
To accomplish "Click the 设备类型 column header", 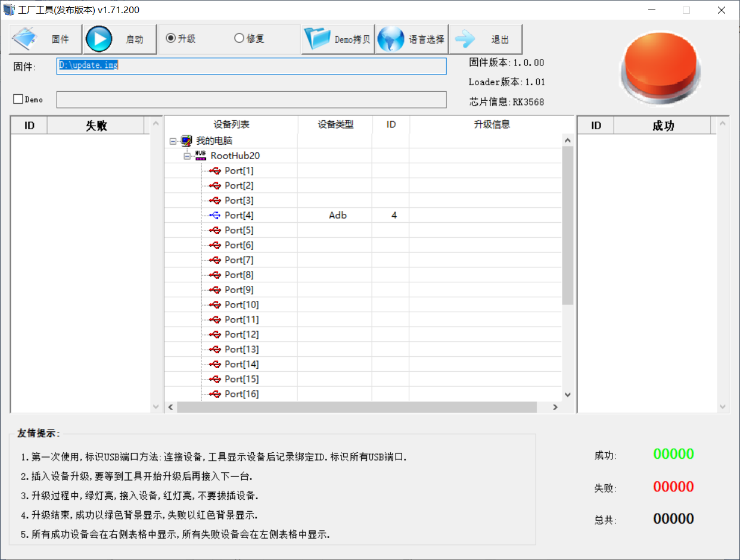I will pos(335,125).
